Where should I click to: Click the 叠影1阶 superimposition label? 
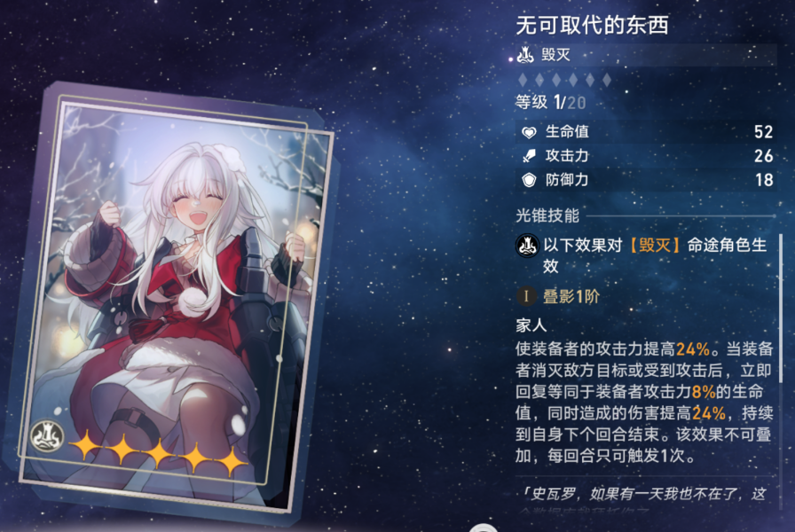[571, 296]
